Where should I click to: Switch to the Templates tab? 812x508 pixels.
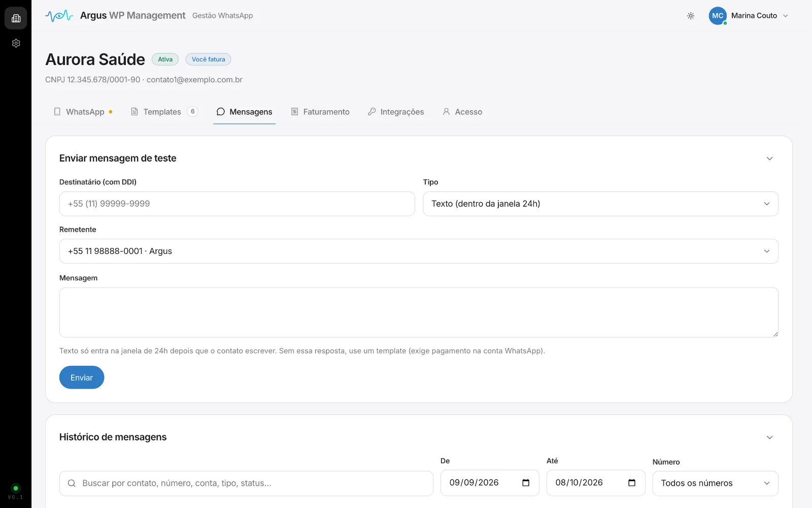pyautogui.click(x=164, y=112)
